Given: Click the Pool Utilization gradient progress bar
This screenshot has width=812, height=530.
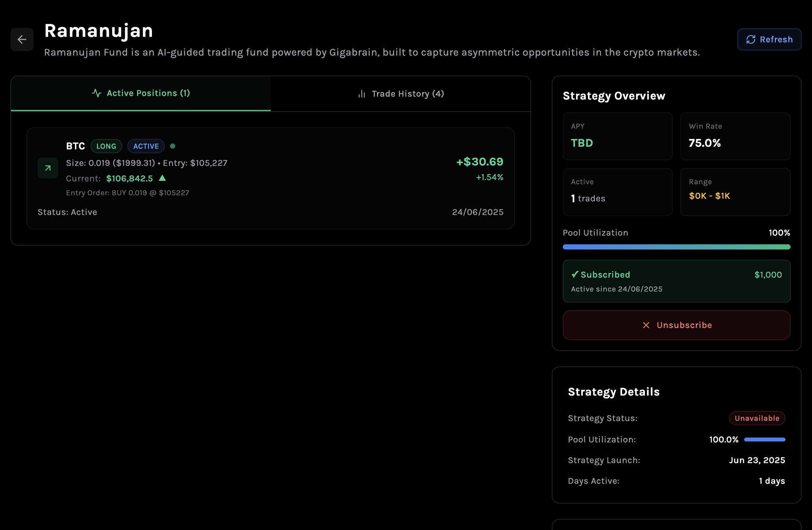Looking at the screenshot, I should pos(677,247).
